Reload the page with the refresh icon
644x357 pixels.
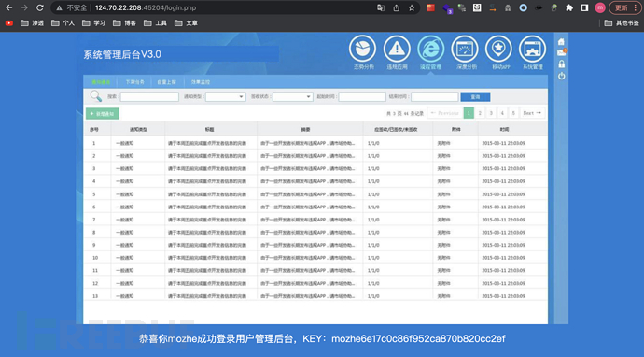(40, 7)
